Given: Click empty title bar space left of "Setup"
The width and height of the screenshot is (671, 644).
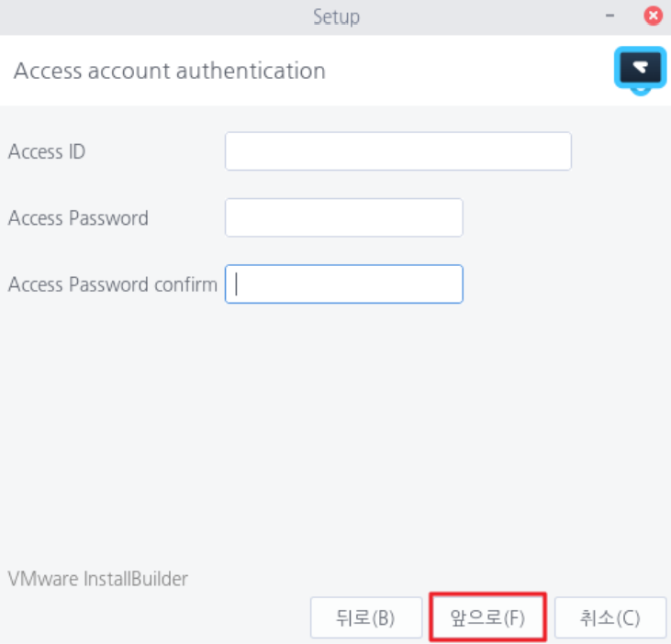Looking at the screenshot, I should click(138, 17).
